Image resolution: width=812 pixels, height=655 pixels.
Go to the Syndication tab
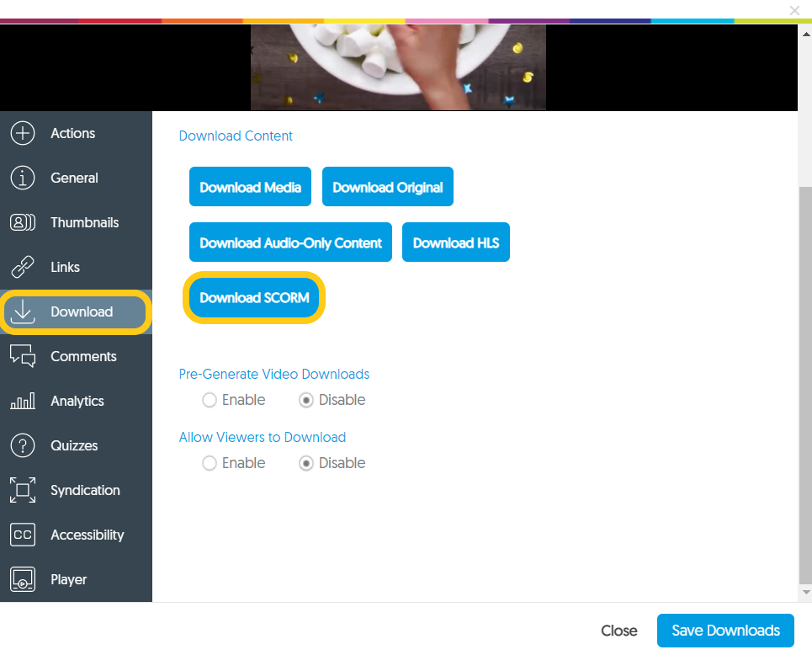pos(76,490)
